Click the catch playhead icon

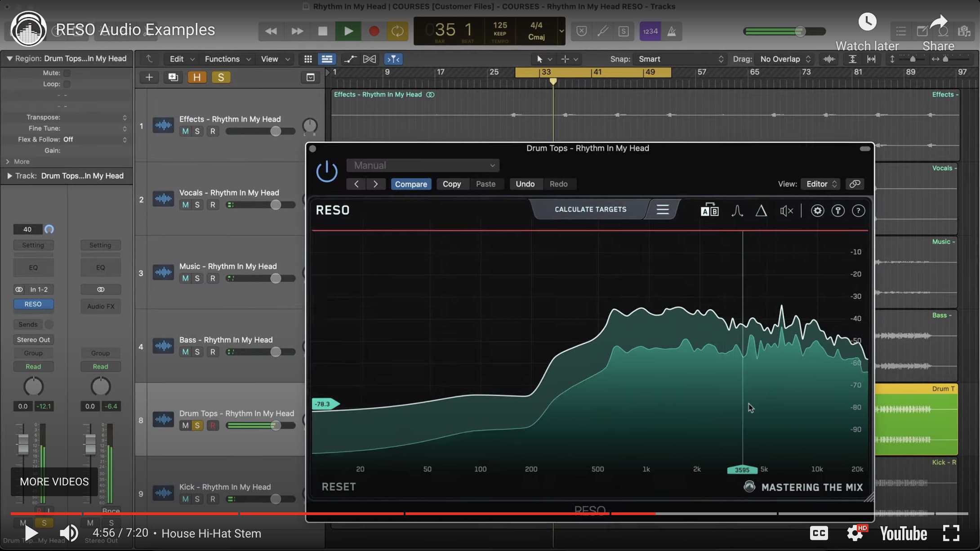coord(393,59)
